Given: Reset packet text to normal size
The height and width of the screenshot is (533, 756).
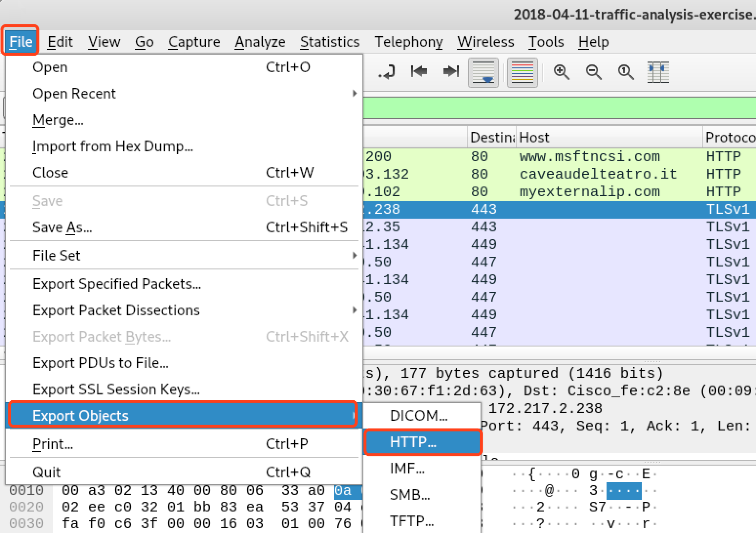Looking at the screenshot, I should pyautogui.click(x=626, y=72).
